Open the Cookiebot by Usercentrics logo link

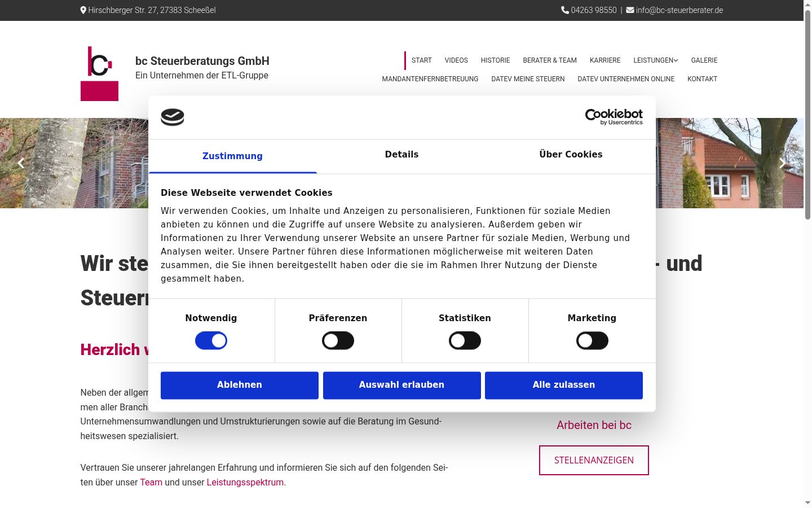click(x=614, y=117)
